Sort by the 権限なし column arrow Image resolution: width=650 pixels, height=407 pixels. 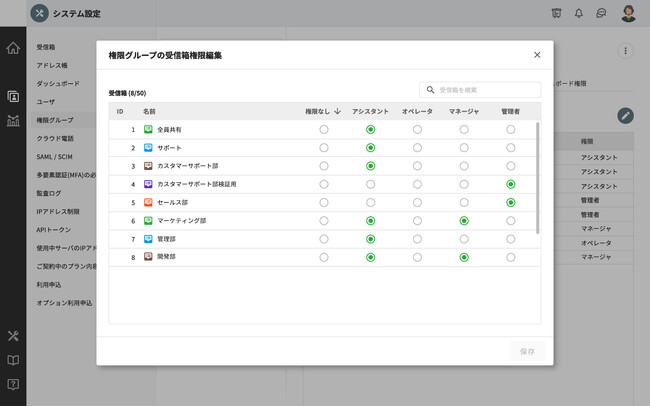point(337,111)
